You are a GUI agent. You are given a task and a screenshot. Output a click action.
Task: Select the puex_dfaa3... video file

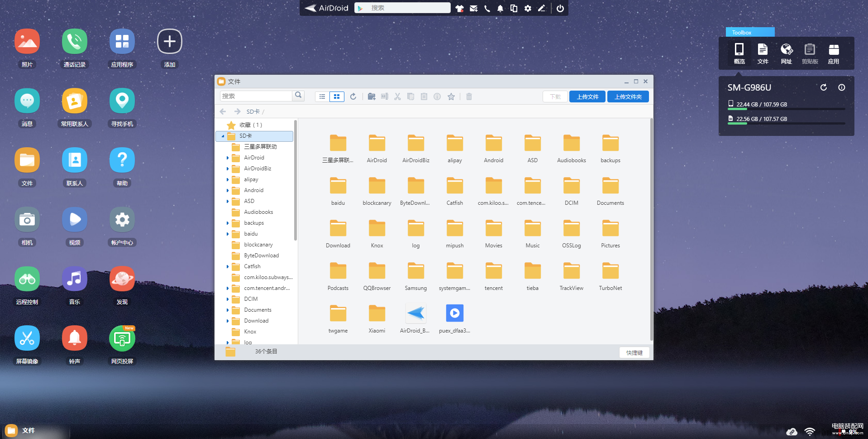(455, 319)
